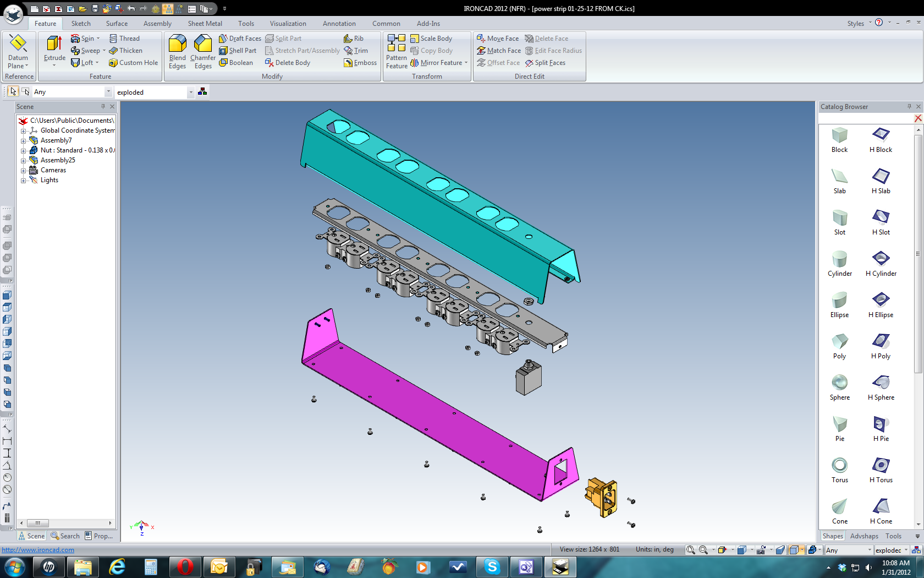
Task: Open the Any selection filter dropdown
Action: (108, 92)
